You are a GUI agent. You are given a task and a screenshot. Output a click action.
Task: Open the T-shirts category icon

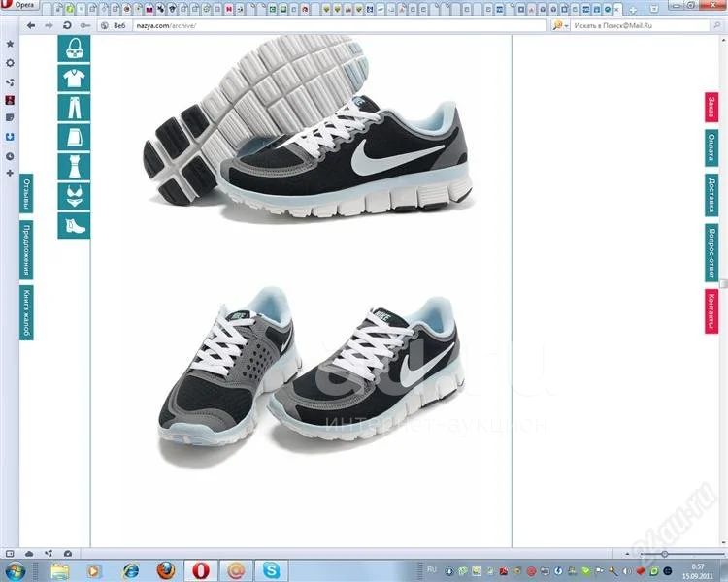click(74, 78)
